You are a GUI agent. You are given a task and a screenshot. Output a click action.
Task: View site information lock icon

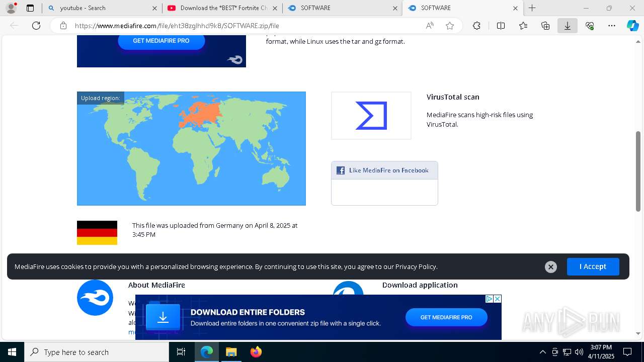63,26
